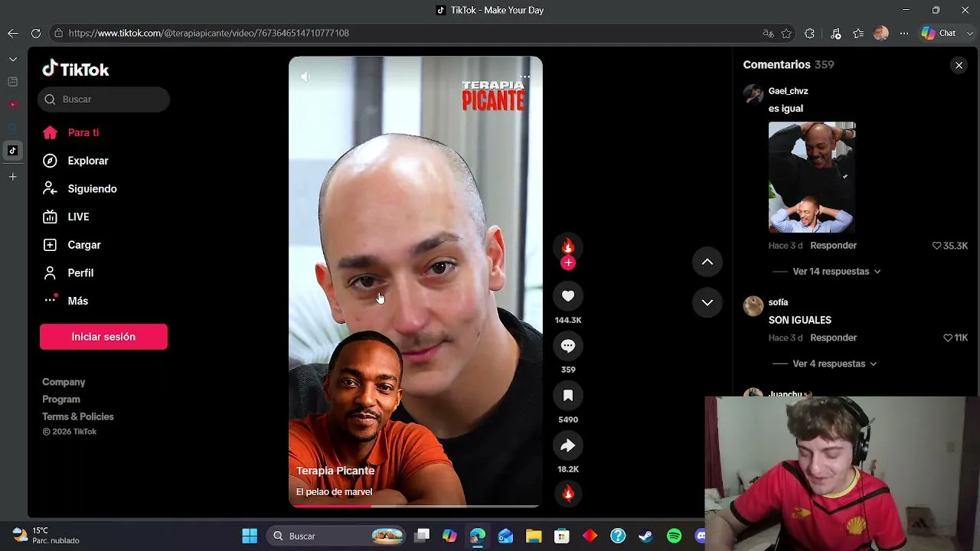The image size is (980, 551).
Task: Expand the 4 replies under sofía
Action: click(835, 364)
